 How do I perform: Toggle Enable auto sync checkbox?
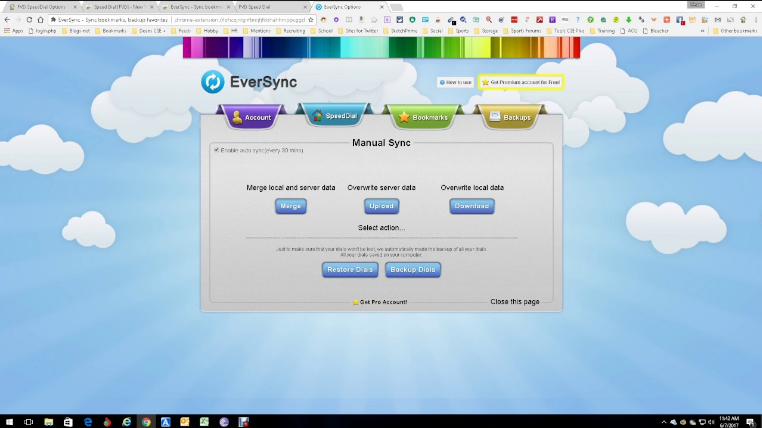[217, 150]
